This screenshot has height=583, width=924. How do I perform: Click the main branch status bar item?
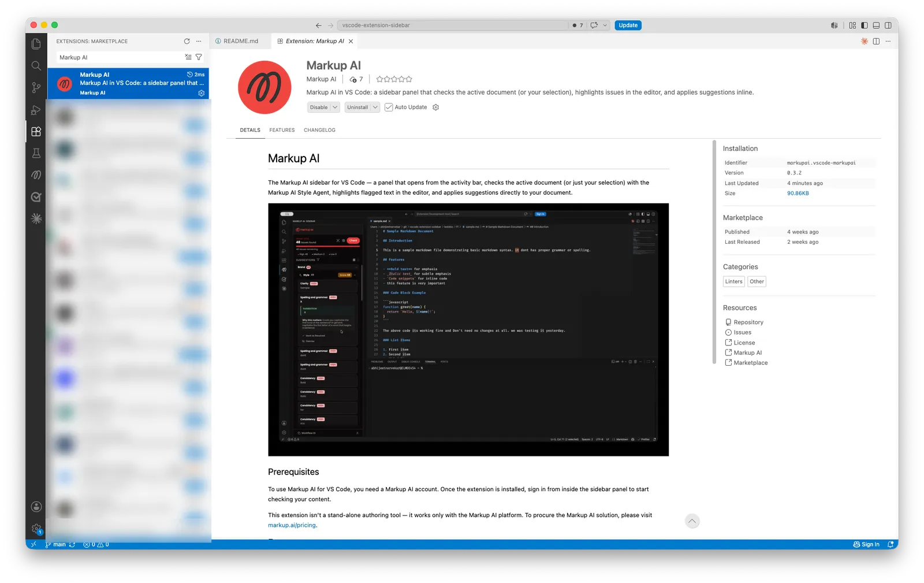(x=55, y=544)
